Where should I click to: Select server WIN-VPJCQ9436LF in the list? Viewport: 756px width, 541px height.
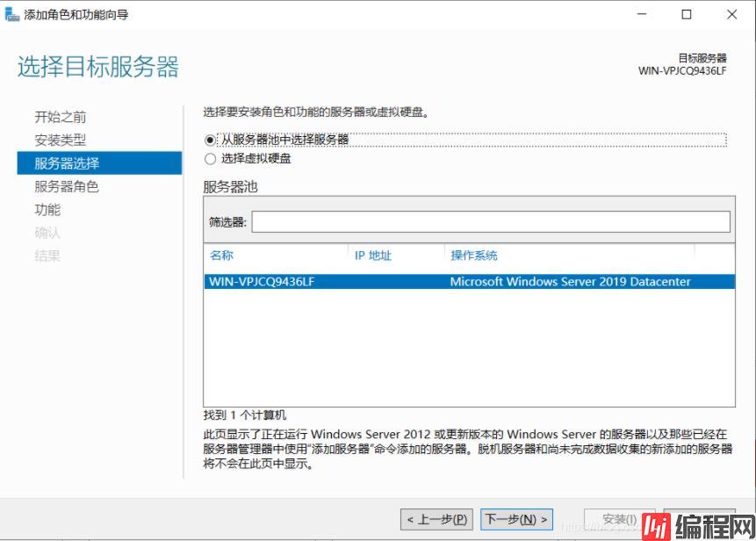point(262,282)
